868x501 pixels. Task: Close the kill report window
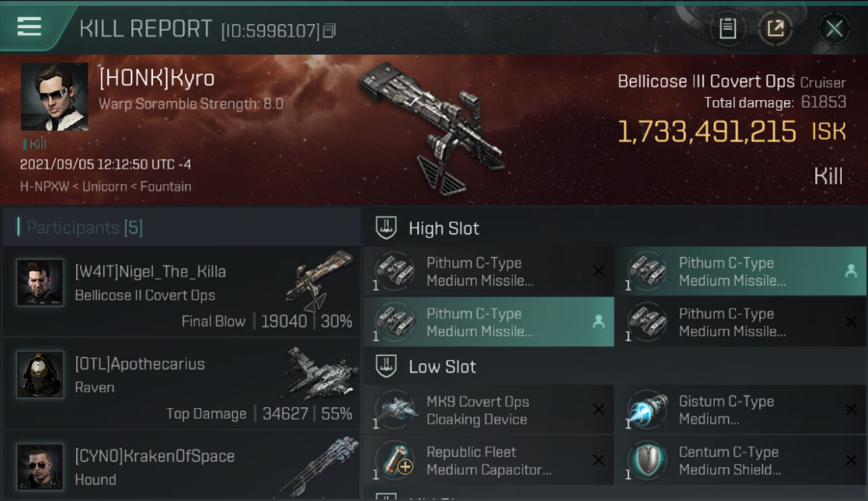tap(834, 29)
